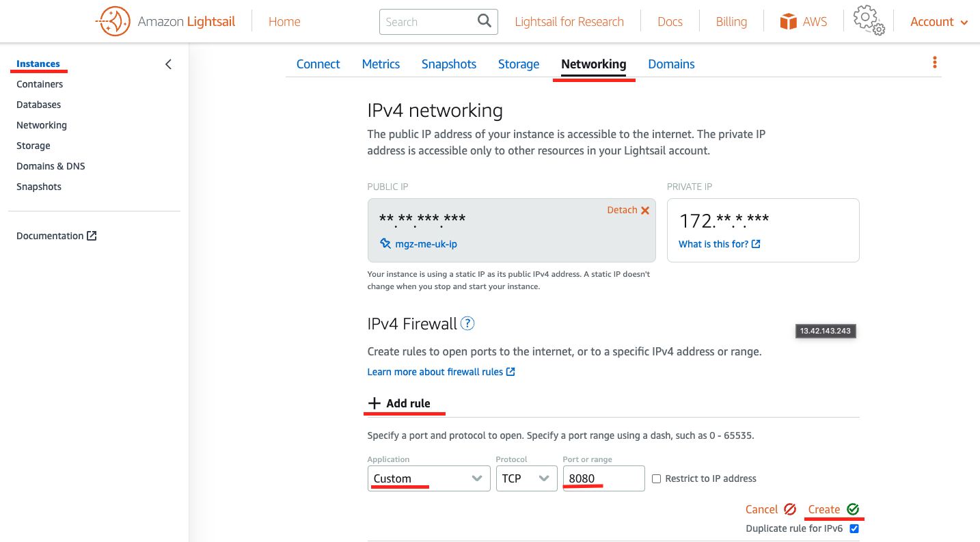Open the Protocol TCP dropdown
This screenshot has height=542, width=980.
526,478
